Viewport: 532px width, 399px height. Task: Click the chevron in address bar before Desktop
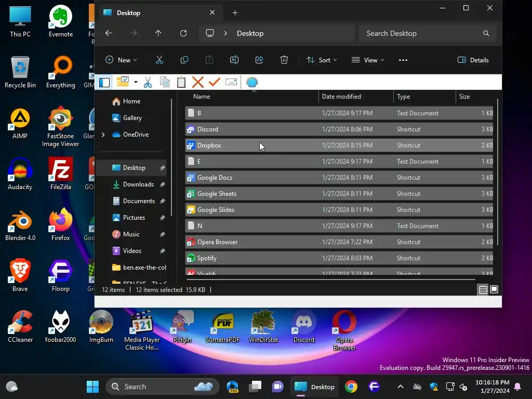pos(225,33)
